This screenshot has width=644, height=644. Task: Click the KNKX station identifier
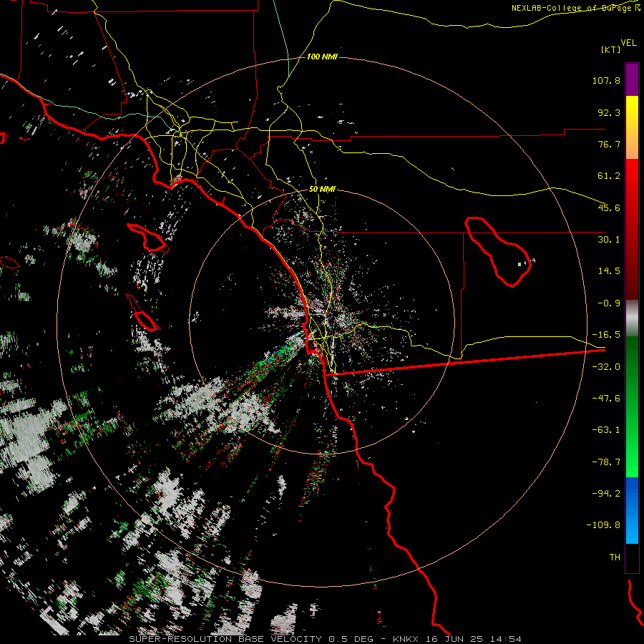click(x=406, y=639)
